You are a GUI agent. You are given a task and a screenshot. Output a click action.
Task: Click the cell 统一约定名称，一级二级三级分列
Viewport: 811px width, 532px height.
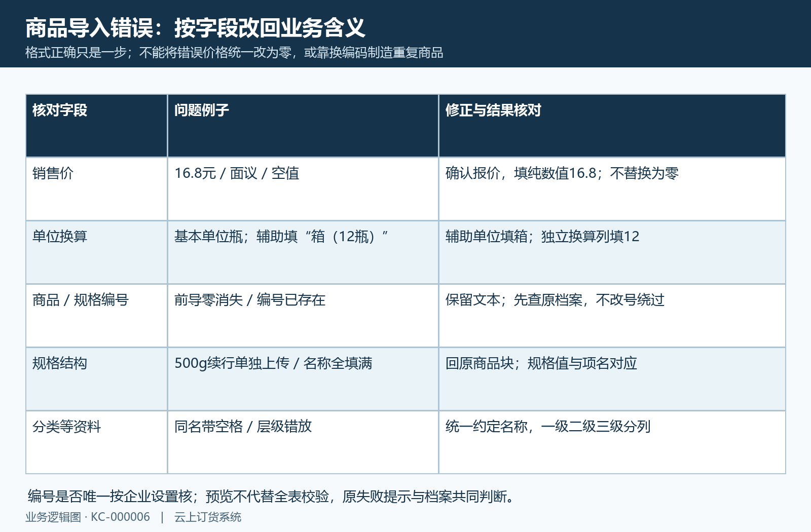pos(612,442)
